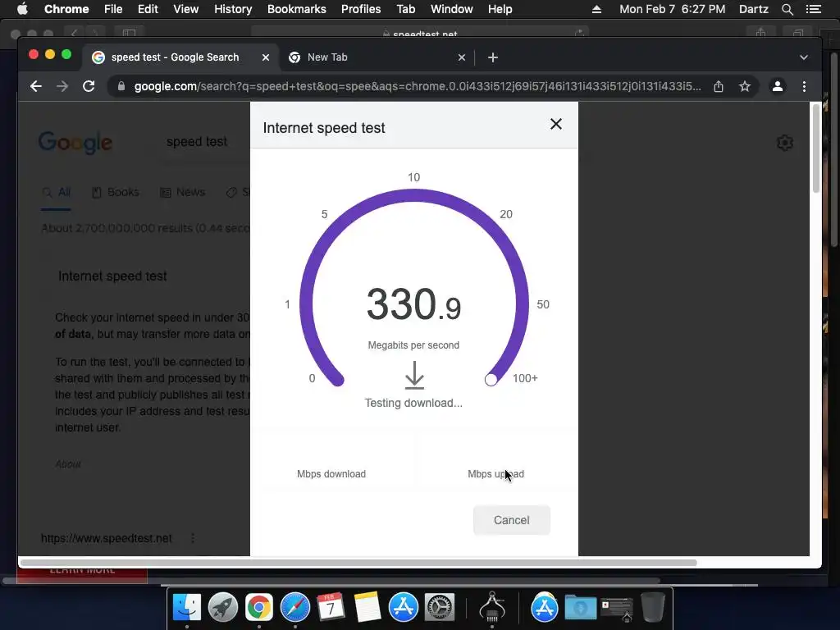
Task: Switch to News results tab
Action: [x=182, y=192]
